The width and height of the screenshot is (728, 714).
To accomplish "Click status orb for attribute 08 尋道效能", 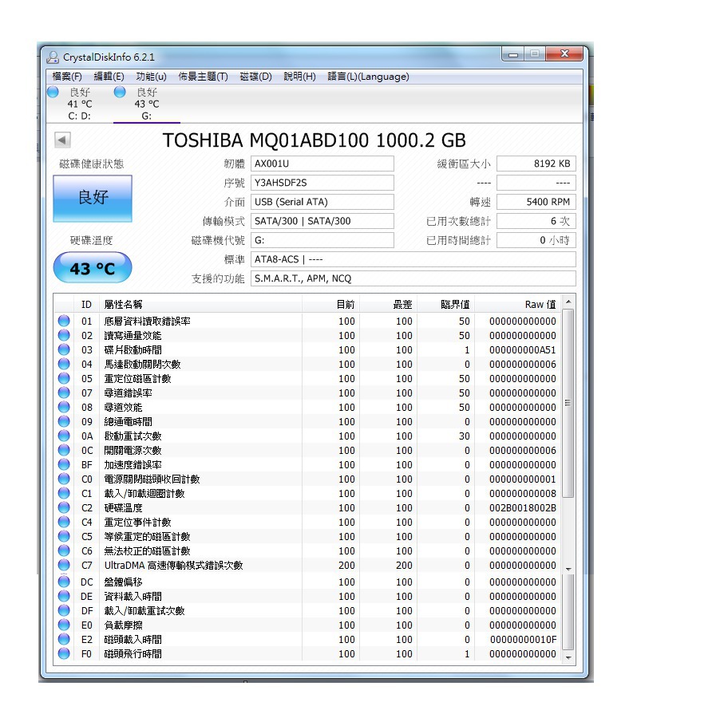I will [x=64, y=407].
